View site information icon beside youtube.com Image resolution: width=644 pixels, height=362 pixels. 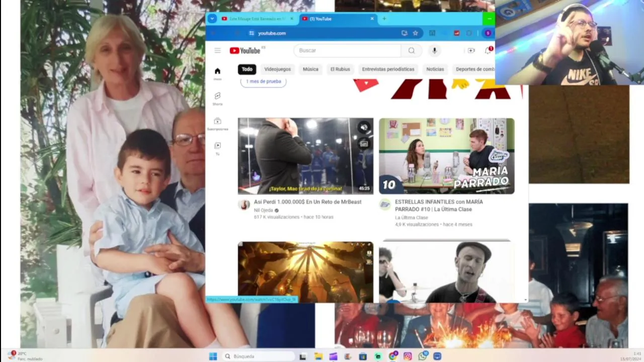(x=252, y=33)
